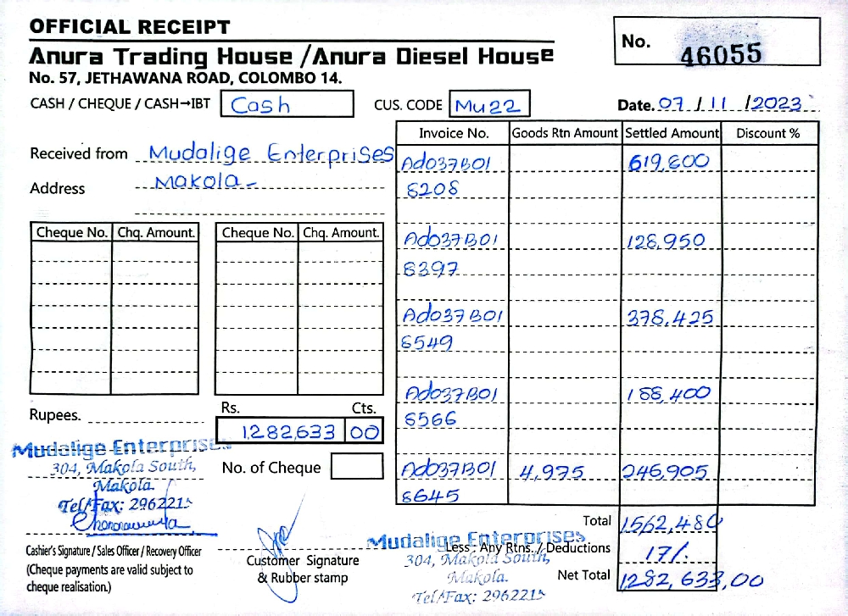Screen dimensions: 848x616
Task: Click the goods return amount 4,975
Action: coord(550,474)
